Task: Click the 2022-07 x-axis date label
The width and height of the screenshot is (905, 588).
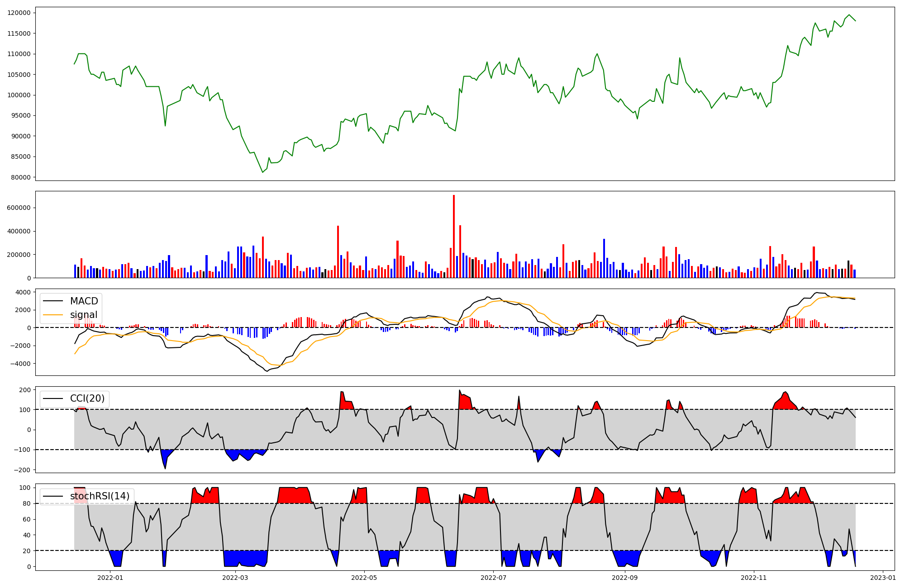Action: coord(493,578)
